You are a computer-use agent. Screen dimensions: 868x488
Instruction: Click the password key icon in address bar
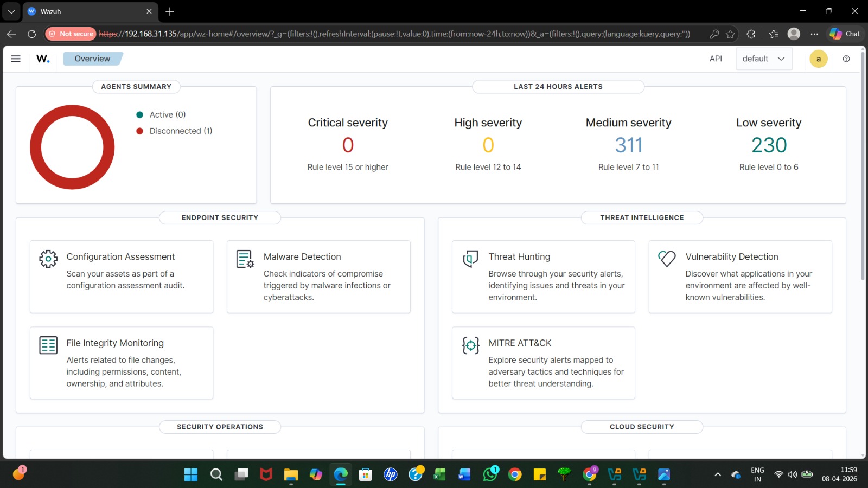pos(714,34)
